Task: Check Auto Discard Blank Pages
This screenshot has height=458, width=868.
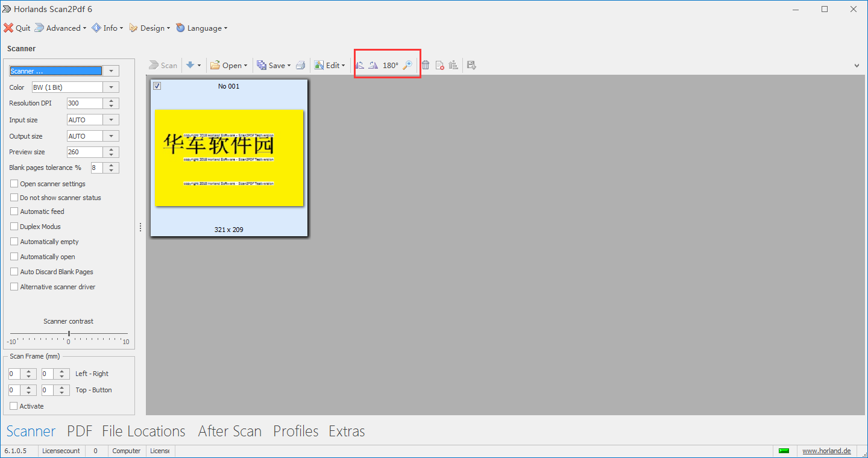Action: [13, 271]
